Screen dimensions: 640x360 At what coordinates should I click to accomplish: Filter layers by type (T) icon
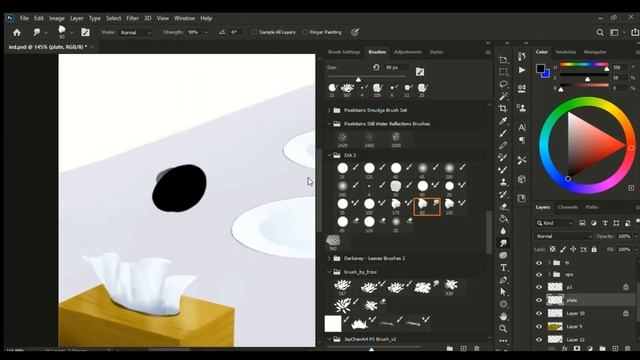(x=605, y=223)
